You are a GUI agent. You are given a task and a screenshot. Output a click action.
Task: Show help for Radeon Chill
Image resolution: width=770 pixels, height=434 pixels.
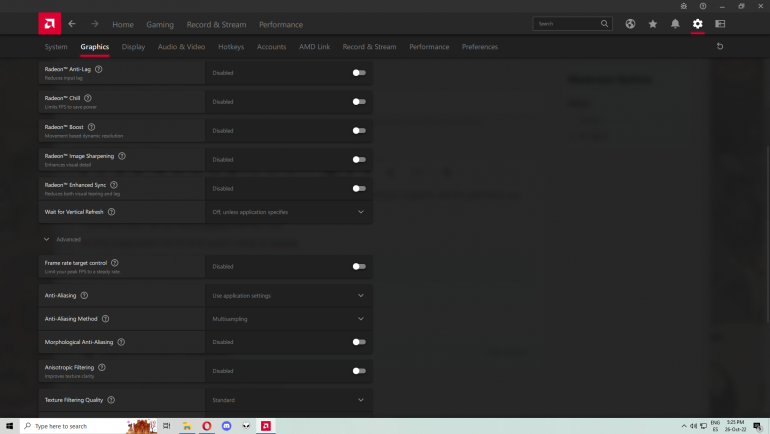pyautogui.click(x=88, y=98)
